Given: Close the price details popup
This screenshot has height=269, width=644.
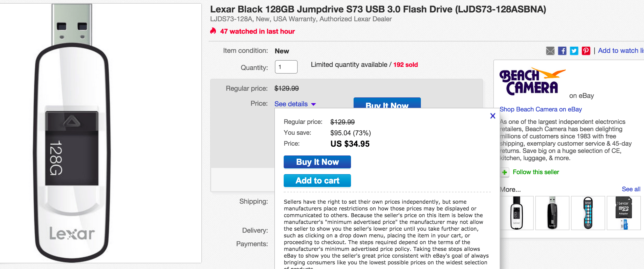Looking at the screenshot, I should 493,116.
